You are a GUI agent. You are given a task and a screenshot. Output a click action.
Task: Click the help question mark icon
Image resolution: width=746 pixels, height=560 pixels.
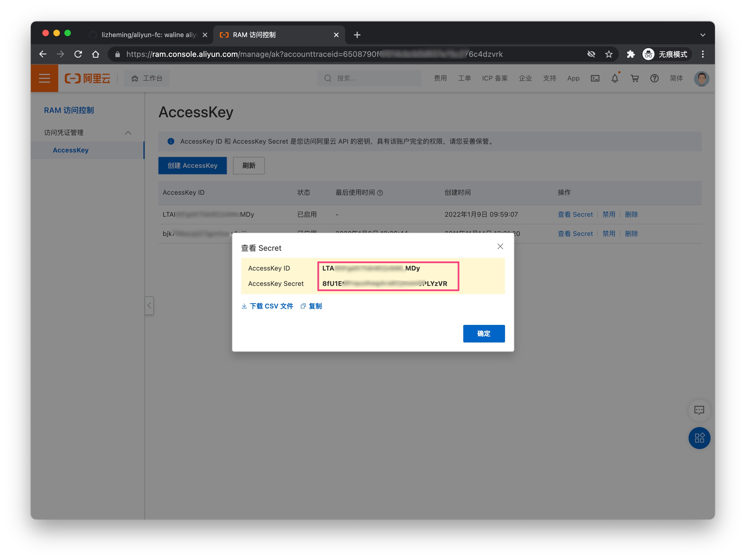[x=654, y=79]
